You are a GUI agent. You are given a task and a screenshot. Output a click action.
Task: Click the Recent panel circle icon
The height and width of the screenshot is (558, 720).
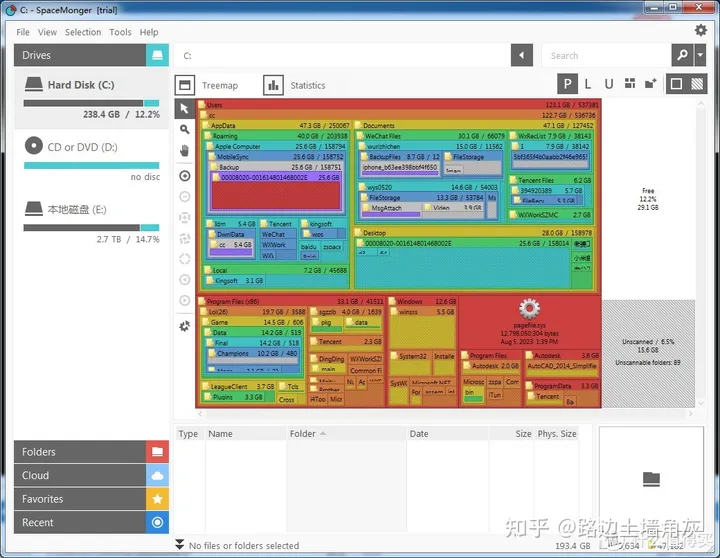(158, 522)
